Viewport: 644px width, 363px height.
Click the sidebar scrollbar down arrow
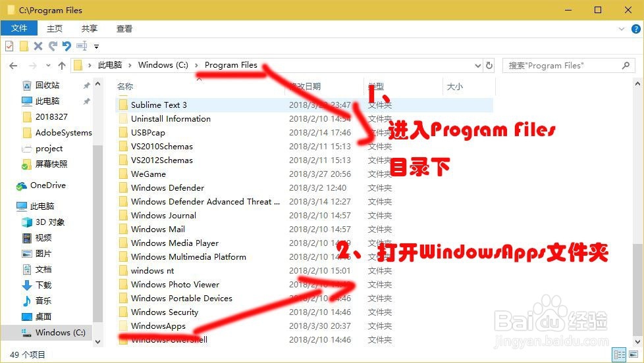(x=97, y=341)
